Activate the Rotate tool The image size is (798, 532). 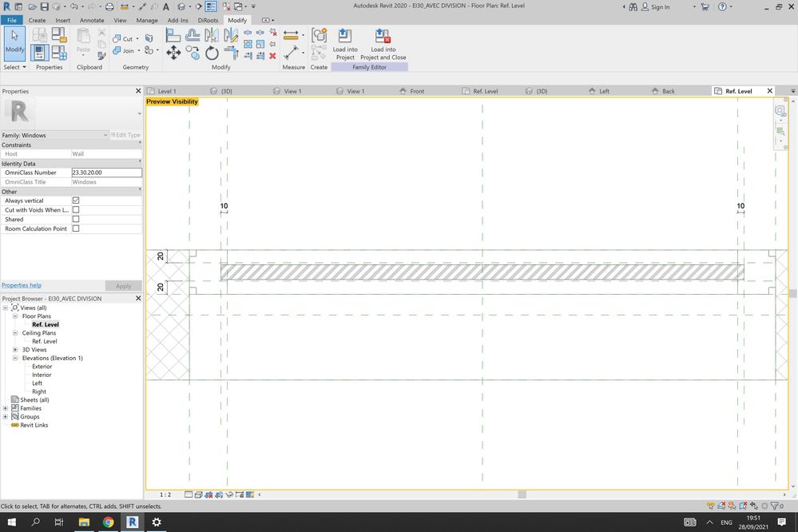coord(212,53)
